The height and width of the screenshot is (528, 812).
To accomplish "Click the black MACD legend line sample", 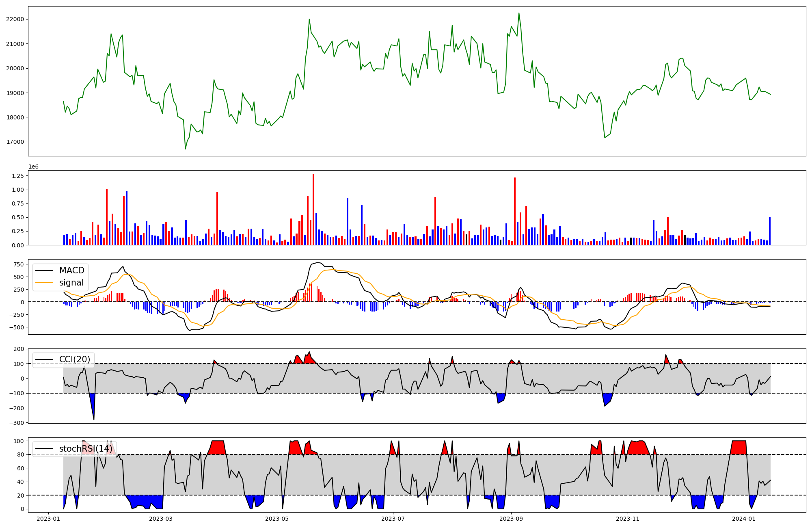I will [x=45, y=270].
